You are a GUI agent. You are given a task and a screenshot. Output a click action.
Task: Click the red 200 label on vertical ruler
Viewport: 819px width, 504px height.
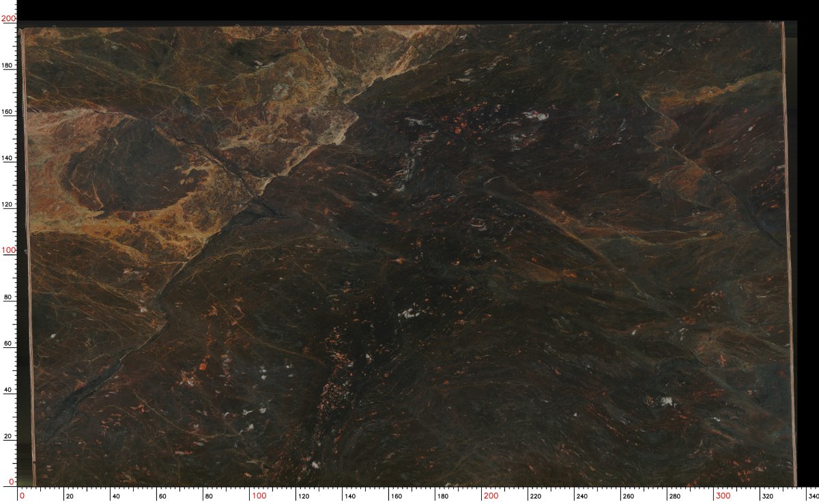pos(9,19)
